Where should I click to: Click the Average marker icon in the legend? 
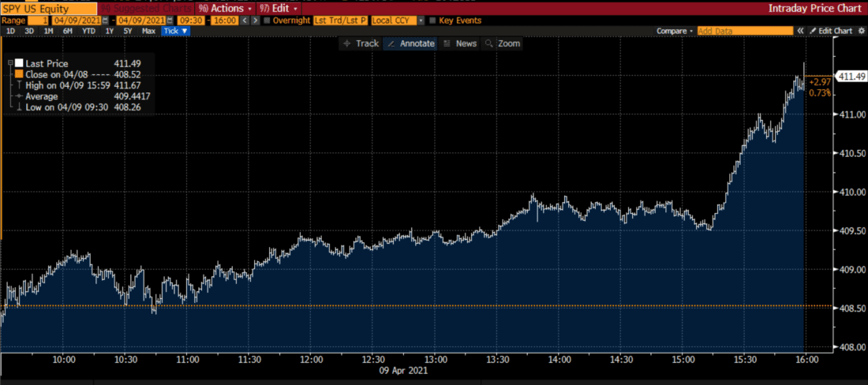point(19,95)
